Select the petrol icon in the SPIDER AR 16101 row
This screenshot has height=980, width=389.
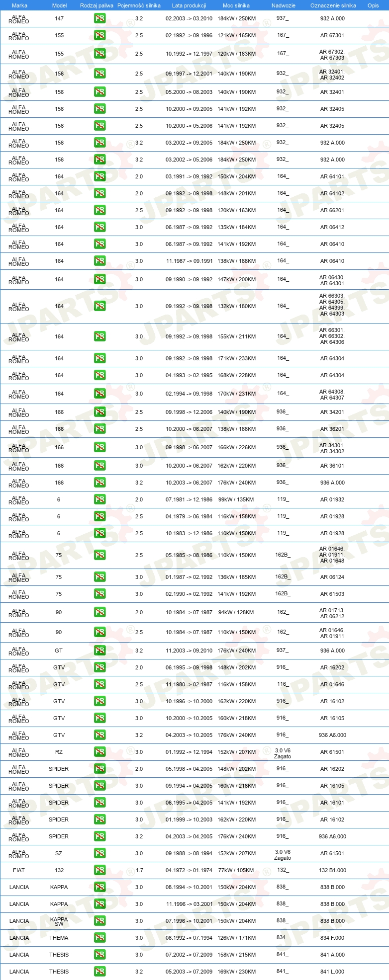[99, 803]
